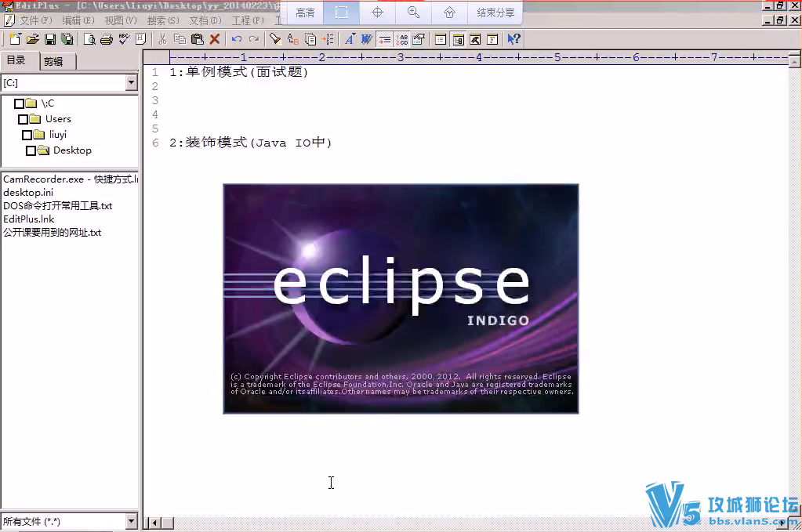Save the document with the floppy icon
Screen dimensions: 802x532
(50, 39)
